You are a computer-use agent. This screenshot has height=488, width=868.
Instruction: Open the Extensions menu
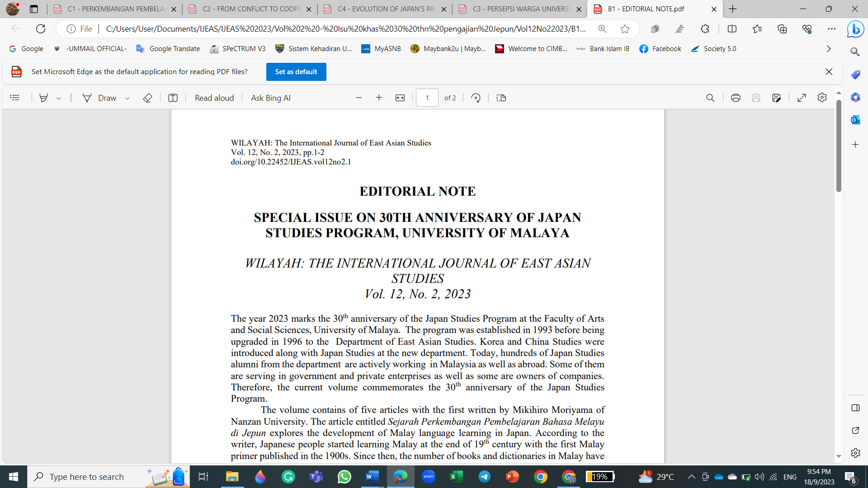click(705, 29)
